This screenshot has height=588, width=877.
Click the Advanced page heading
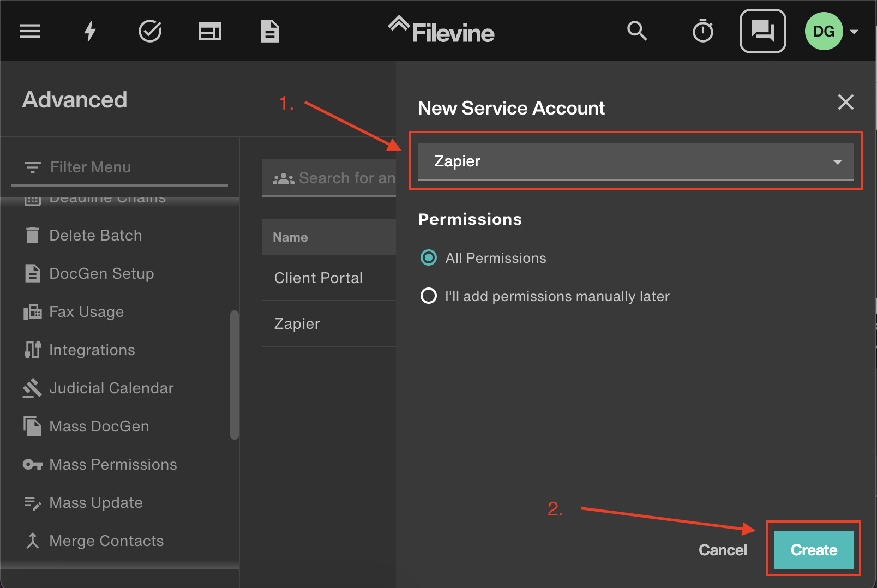(75, 100)
